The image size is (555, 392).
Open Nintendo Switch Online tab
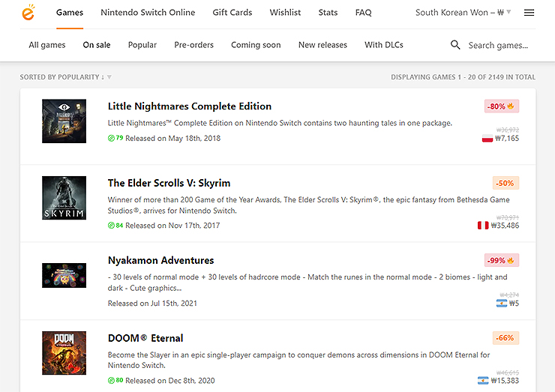(x=148, y=13)
